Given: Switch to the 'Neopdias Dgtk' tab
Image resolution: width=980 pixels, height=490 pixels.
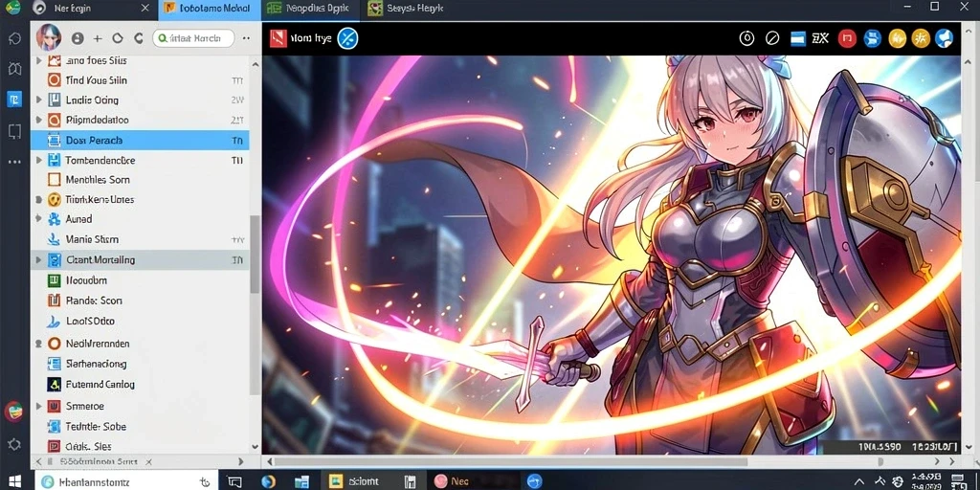Looking at the screenshot, I should (310, 8).
